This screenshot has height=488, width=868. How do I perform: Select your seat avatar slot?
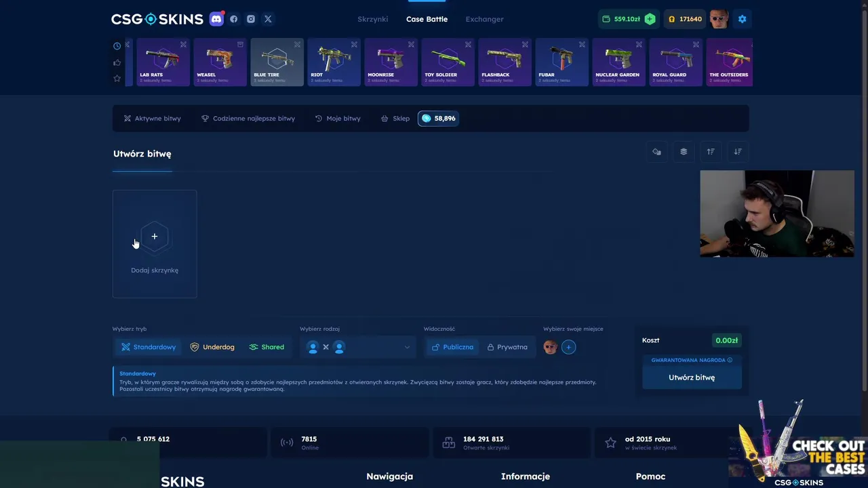coord(550,347)
